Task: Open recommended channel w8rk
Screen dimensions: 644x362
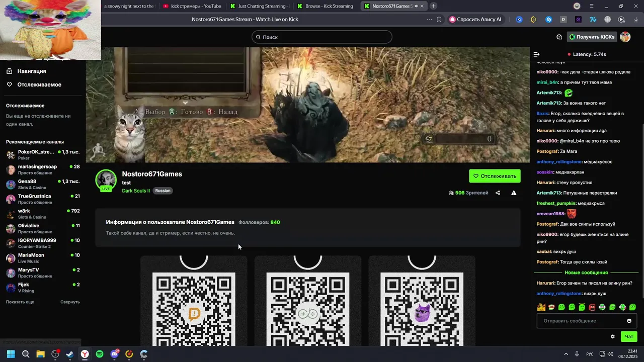Action: [42, 214]
